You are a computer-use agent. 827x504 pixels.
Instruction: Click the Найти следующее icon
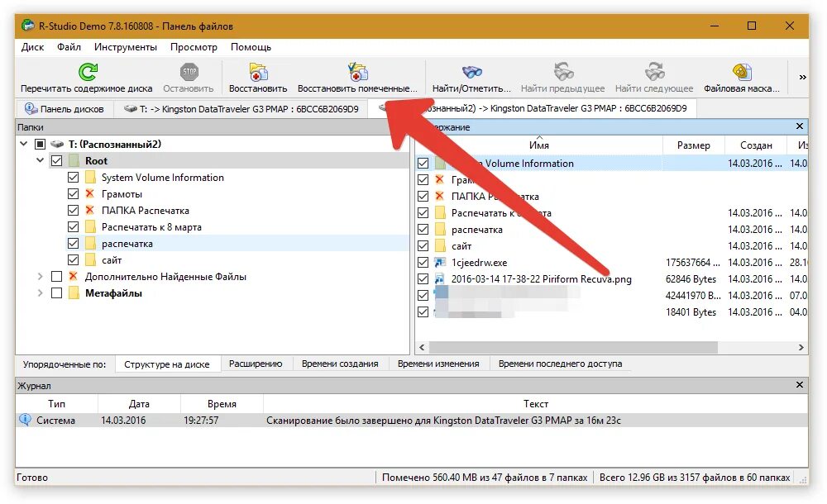click(654, 72)
